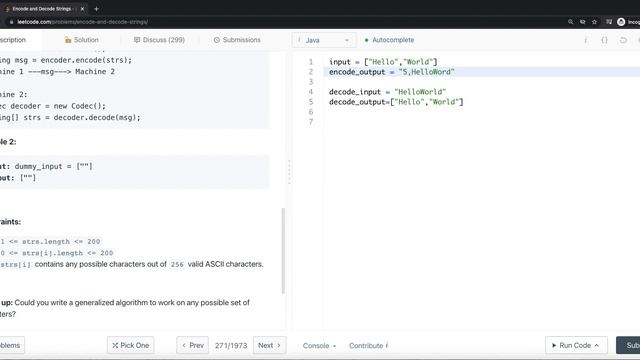Open the Contribute link
The width and height of the screenshot is (640, 360).
368,346
